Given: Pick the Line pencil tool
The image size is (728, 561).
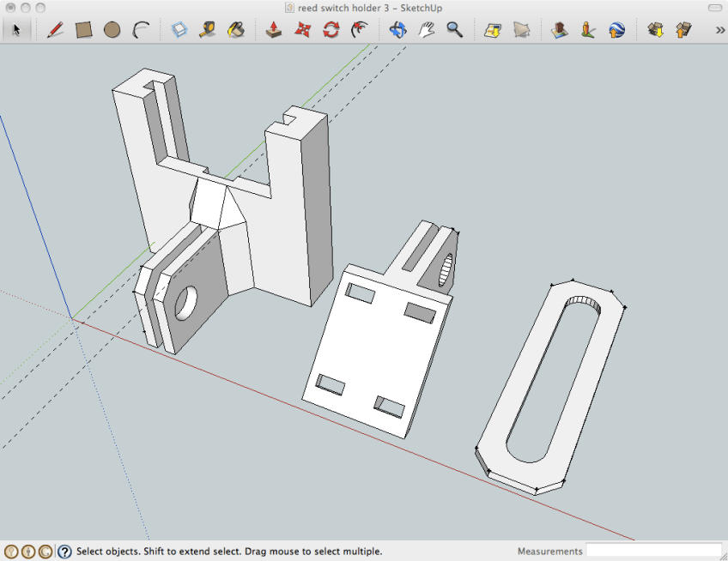Looking at the screenshot, I should (x=55, y=30).
